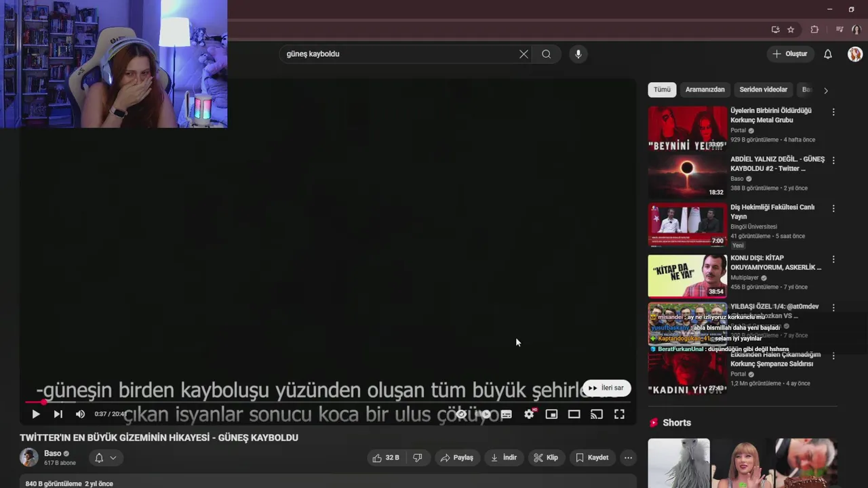Open Diş Hekimliği Fakültesi Canlı Yayın thumbnail
This screenshot has height=488, width=868.
tap(687, 225)
